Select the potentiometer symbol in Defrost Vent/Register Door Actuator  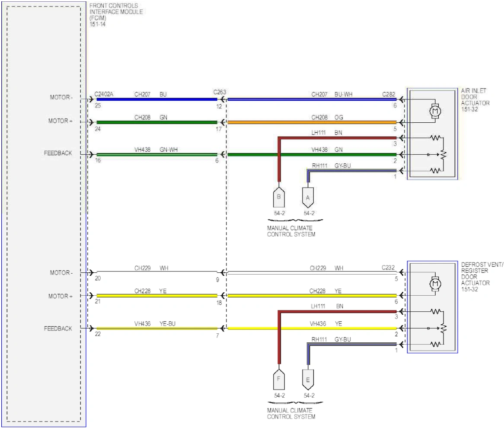[443, 328]
